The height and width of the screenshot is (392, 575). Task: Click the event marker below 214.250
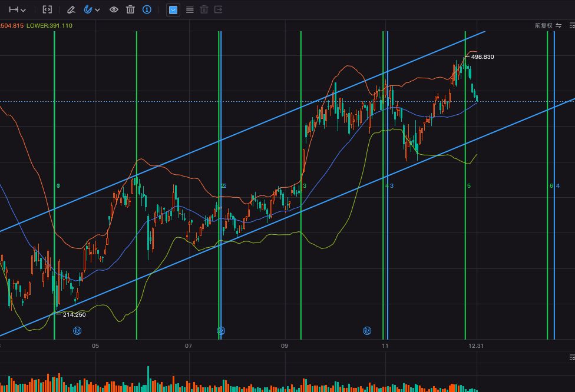click(77, 331)
